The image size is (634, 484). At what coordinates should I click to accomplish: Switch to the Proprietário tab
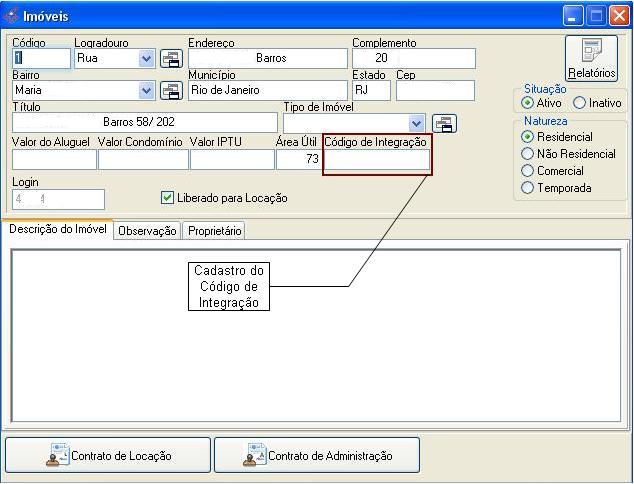pyautogui.click(x=214, y=231)
